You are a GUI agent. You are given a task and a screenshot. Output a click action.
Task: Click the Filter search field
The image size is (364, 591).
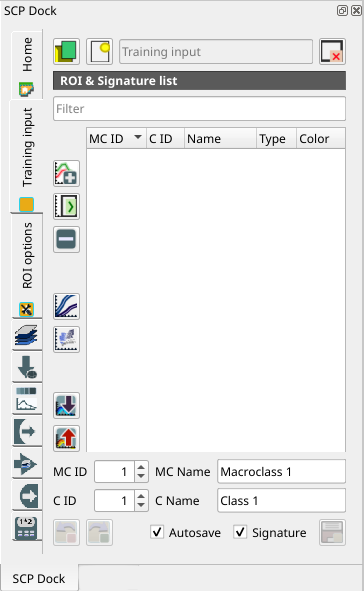click(x=199, y=109)
